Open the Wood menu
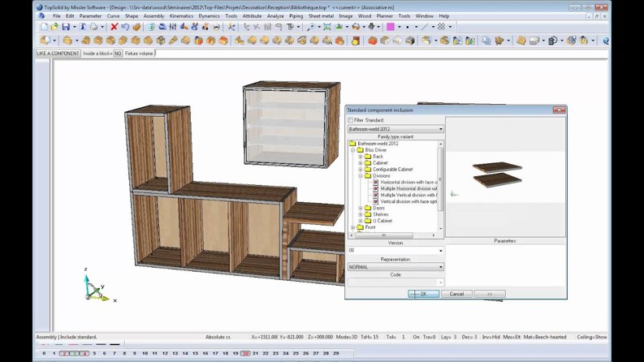Viewport: 644px width, 362px height. click(365, 16)
